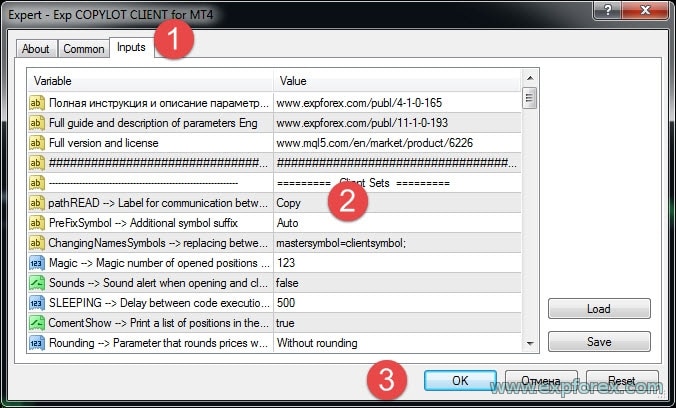Toggle Sounds value false
676x408 pixels.
coord(287,283)
